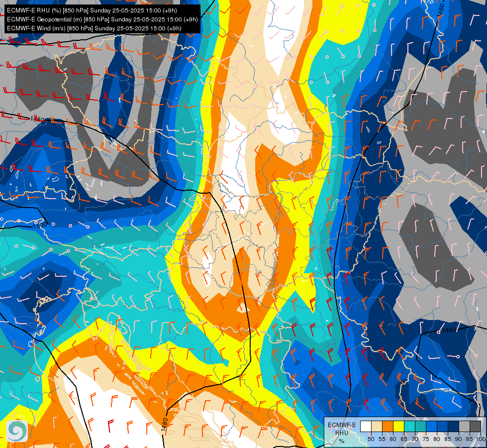This screenshot has width=487, height=448.
Task: Click legend tick label '90'
Action: click(459, 440)
